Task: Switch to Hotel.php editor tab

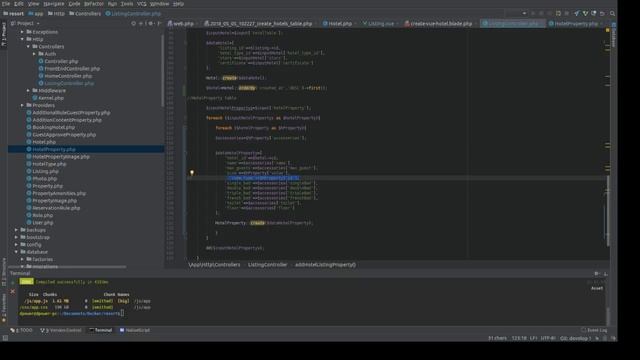Action: pyautogui.click(x=338, y=24)
